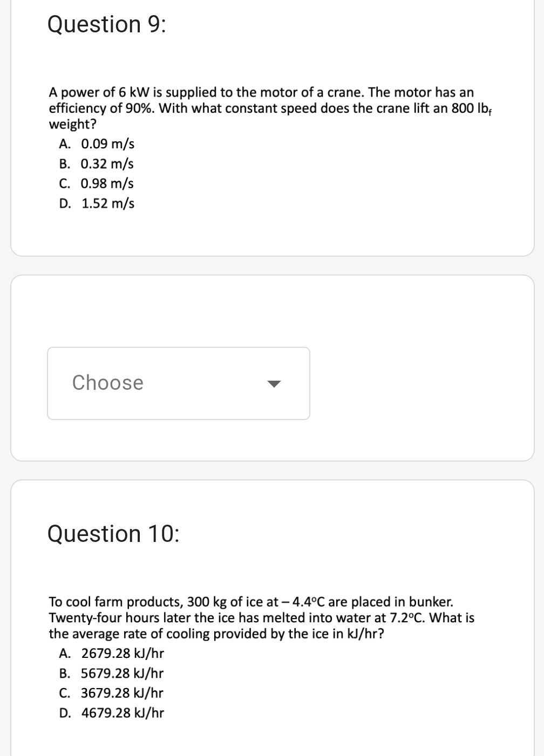Click the 'Twenty-four hours later' phrase
Image resolution: width=544 pixels, height=756 pixels.
pos(114,618)
